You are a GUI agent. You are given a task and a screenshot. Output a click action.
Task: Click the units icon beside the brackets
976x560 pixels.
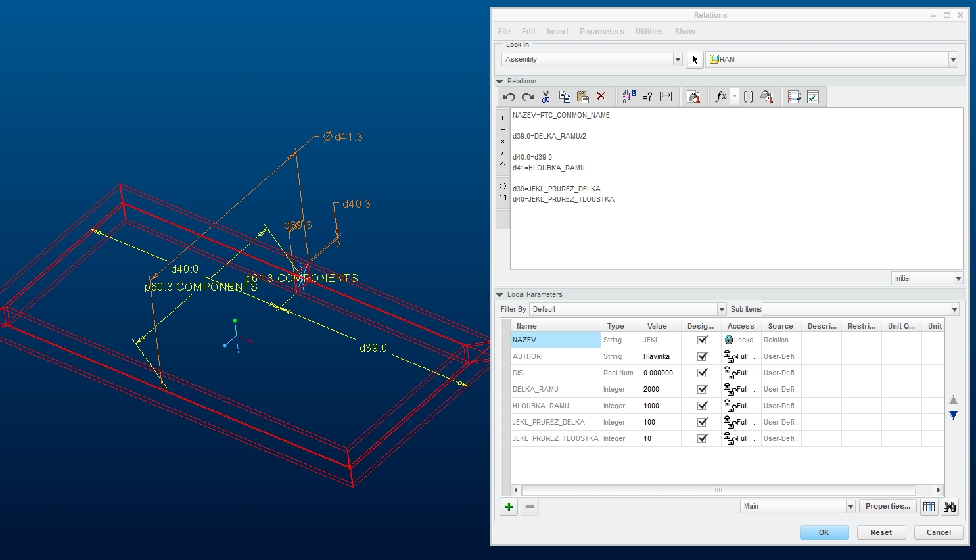pyautogui.click(x=766, y=97)
